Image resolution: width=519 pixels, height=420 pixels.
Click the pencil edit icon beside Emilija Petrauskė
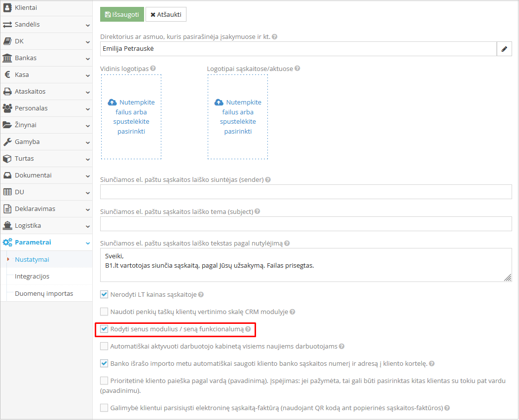point(504,49)
